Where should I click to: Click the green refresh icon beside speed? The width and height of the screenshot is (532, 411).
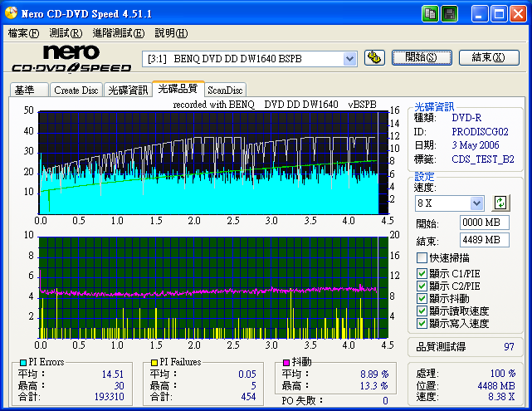(500, 203)
